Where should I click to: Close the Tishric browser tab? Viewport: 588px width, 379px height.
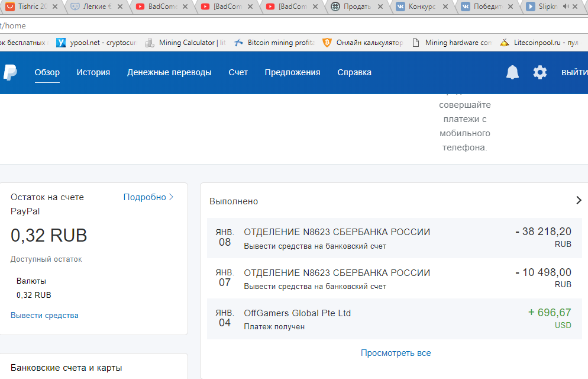(55, 7)
